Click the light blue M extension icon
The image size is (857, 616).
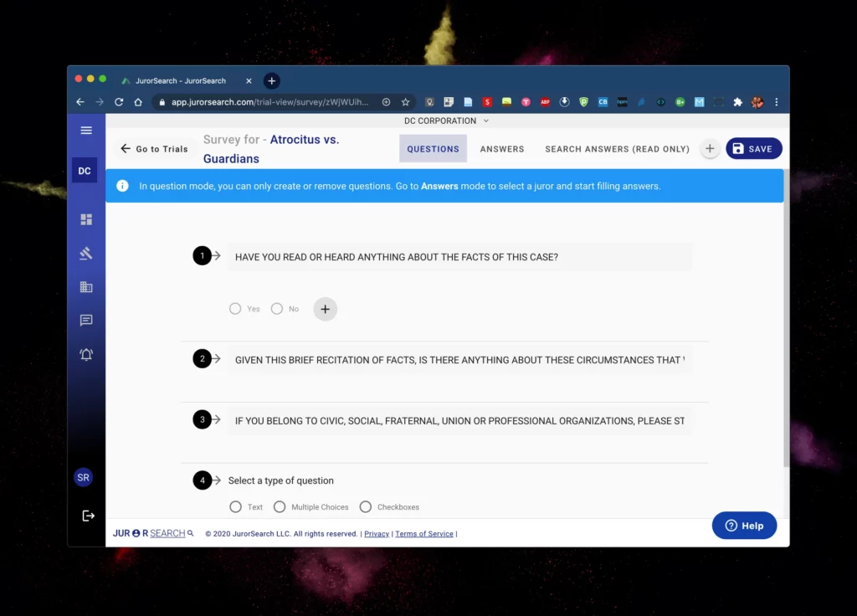click(x=699, y=102)
